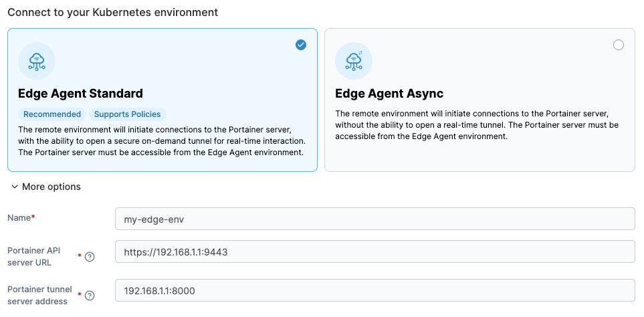
Task: Click the tunnel server address input 192.168.1.1:8000
Action: pyautogui.click(x=374, y=290)
